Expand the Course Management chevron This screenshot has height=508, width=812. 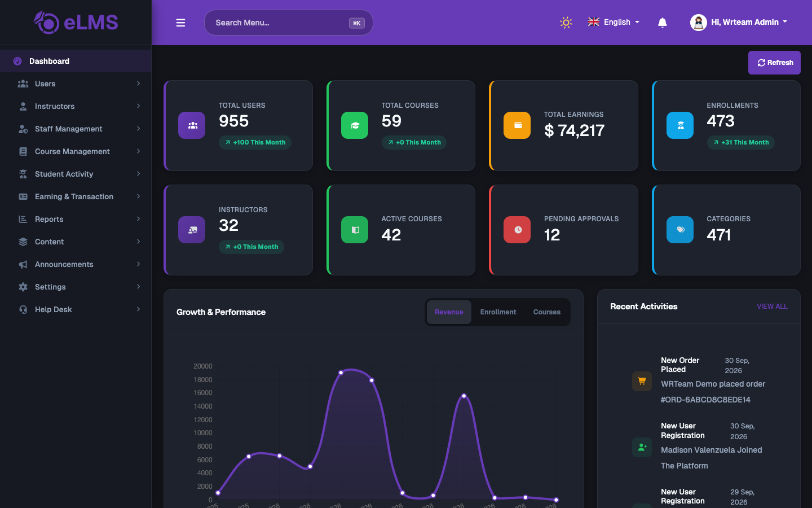138,151
